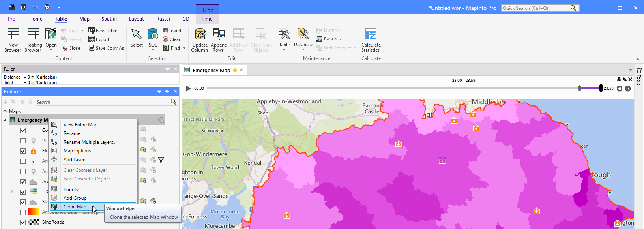The image size is (644, 229).
Task: Toggle checkbox of layer with expander arrow
Action: point(23,192)
